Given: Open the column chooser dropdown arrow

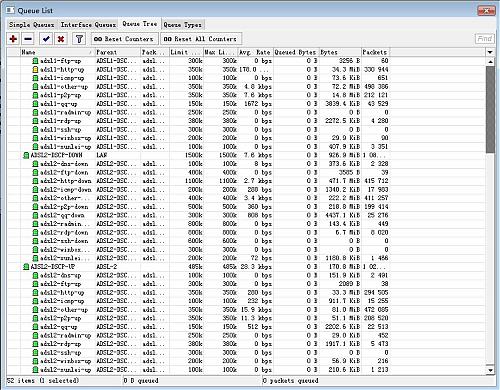Looking at the screenshot, I should pyautogui.click(x=490, y=52).
